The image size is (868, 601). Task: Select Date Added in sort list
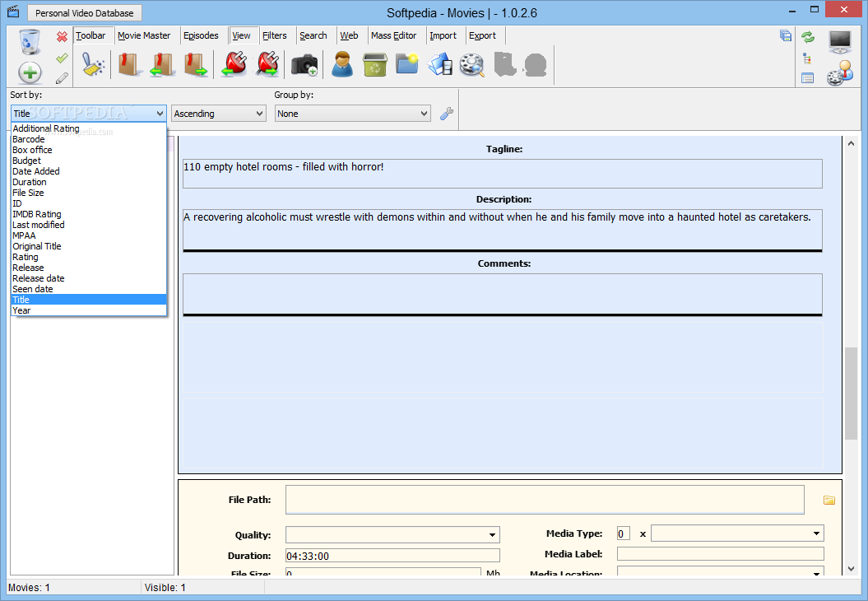point(89,172)
